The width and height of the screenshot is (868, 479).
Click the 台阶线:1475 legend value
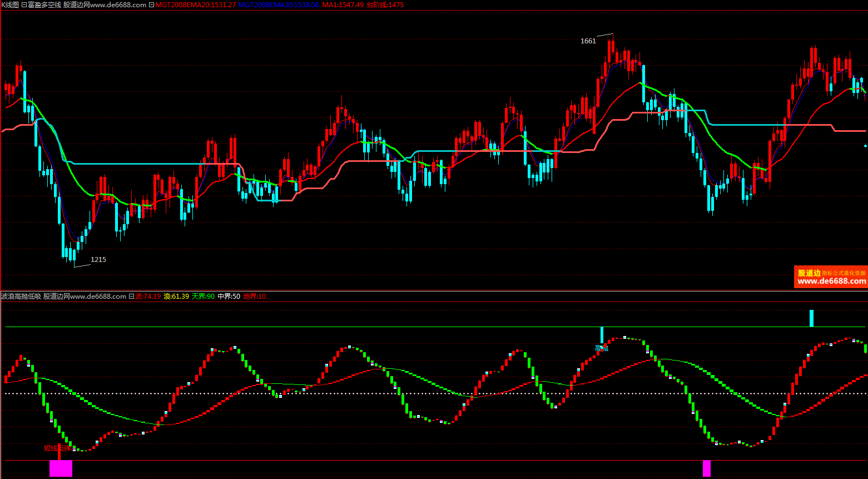click(x=385, y=5)
